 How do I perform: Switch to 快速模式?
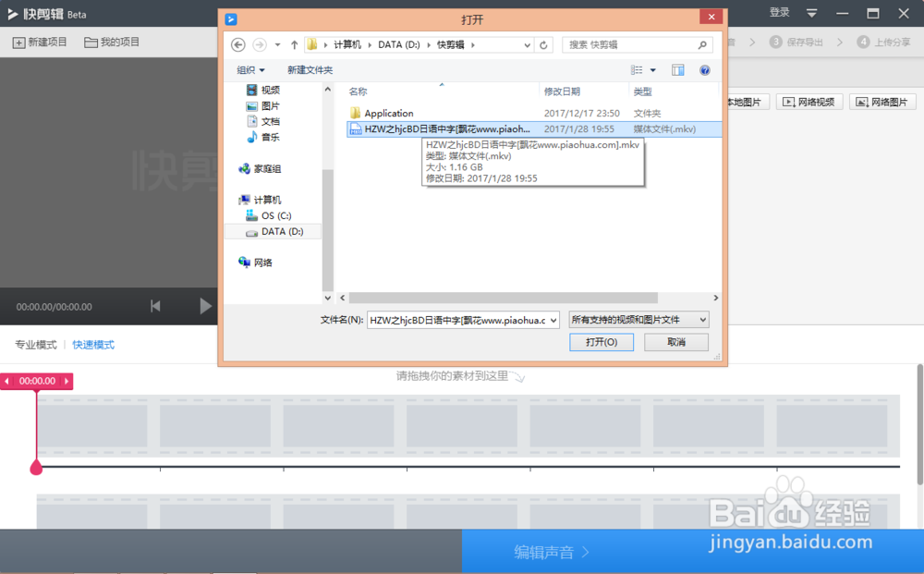93,345
